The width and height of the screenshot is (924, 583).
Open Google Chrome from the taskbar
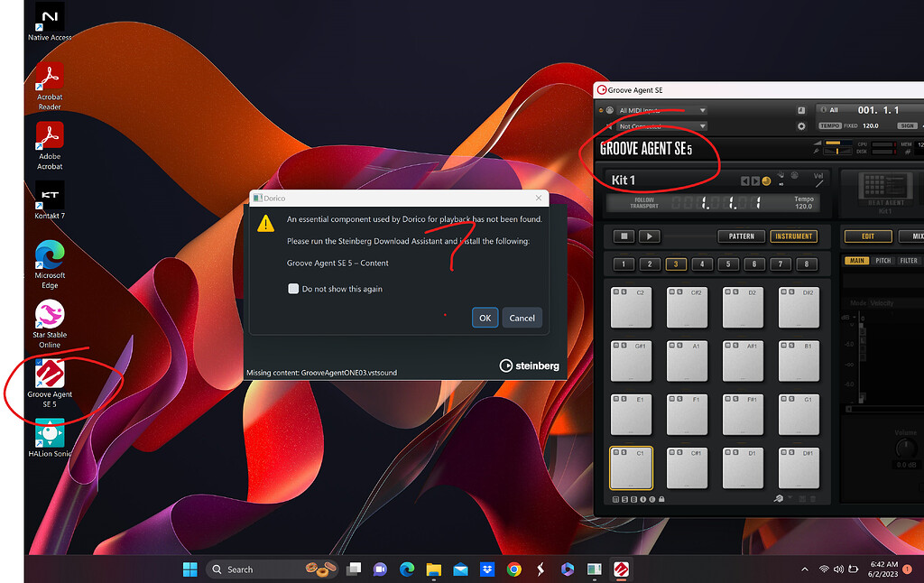(513, 569)
